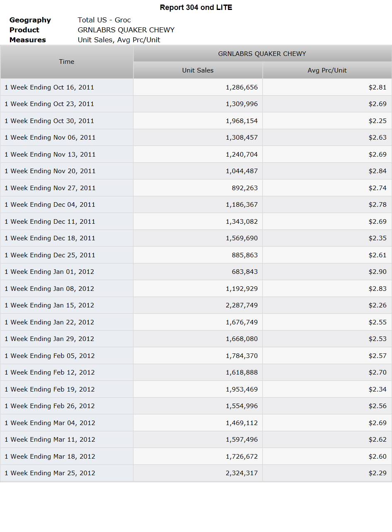Click unit sales value 1,953,469
The height and width of the screenshot is (532, 392).
click(x=242, y=389)
